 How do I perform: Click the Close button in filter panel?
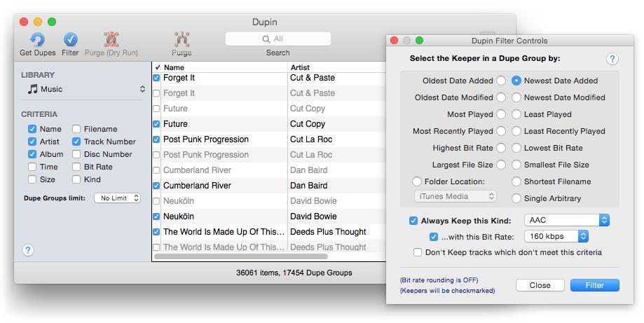click(x=540, y=285)
